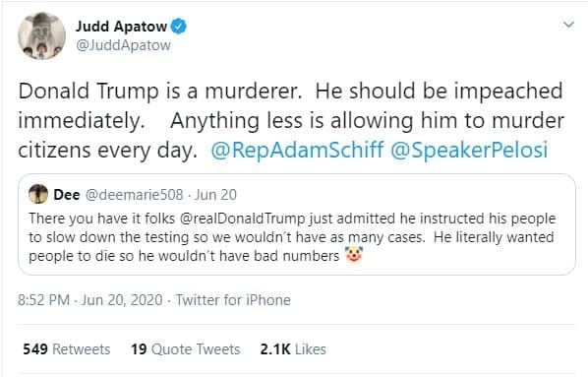Click the Dee name in quoted tweet
Viewport: 588px width, 377px height.
pyautogui.click(x=67, y=195)
